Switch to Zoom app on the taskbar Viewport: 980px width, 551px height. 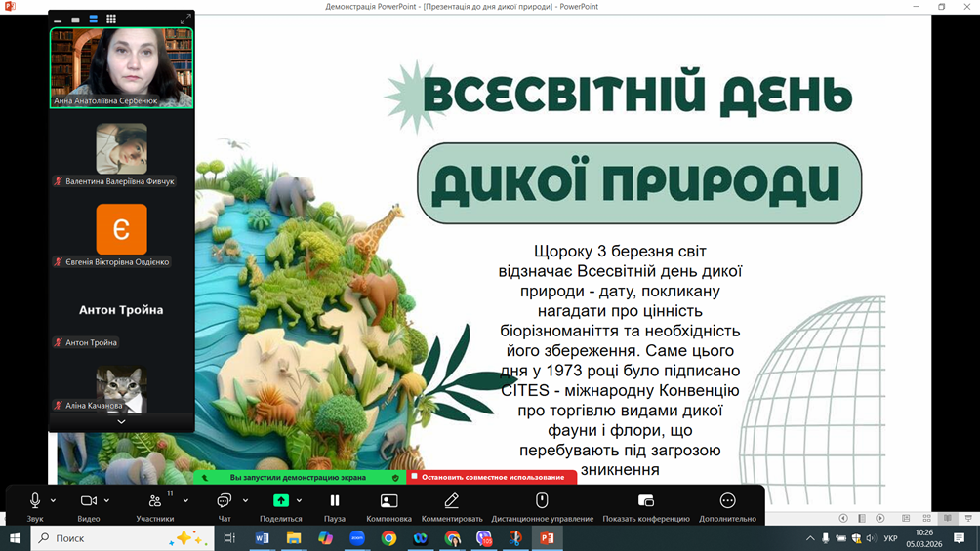pyautogui.click(x=357, y=538)
